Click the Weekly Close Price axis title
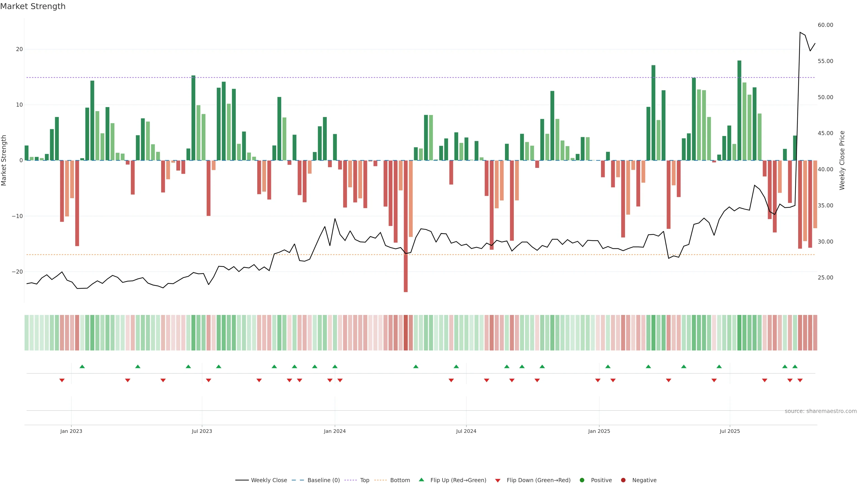 click(x=842, y=160)
